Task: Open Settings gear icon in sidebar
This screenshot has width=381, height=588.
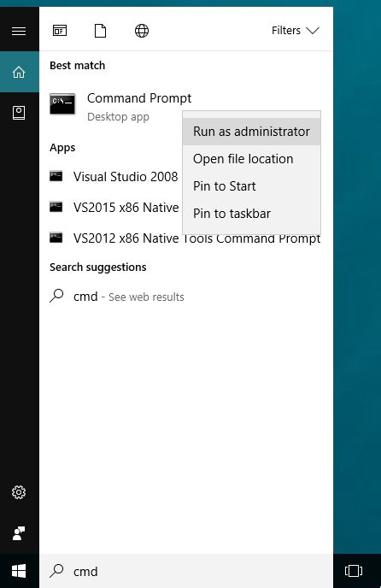Action: 19,492
